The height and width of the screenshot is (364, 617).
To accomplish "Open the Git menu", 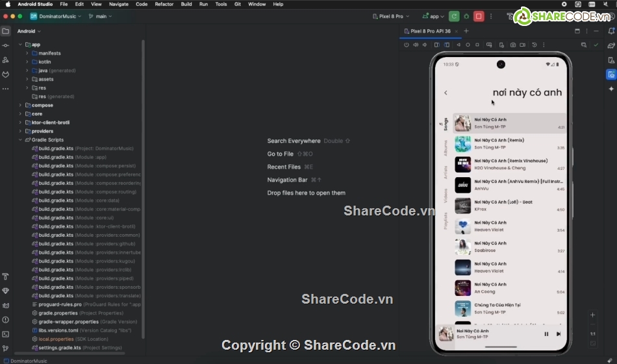I will click(237, 4).
